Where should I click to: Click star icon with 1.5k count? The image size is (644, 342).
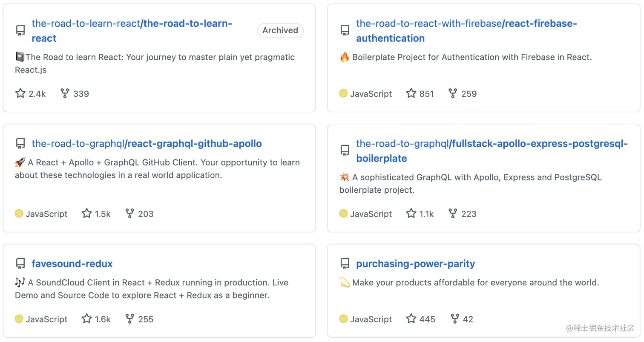(86, 214)
